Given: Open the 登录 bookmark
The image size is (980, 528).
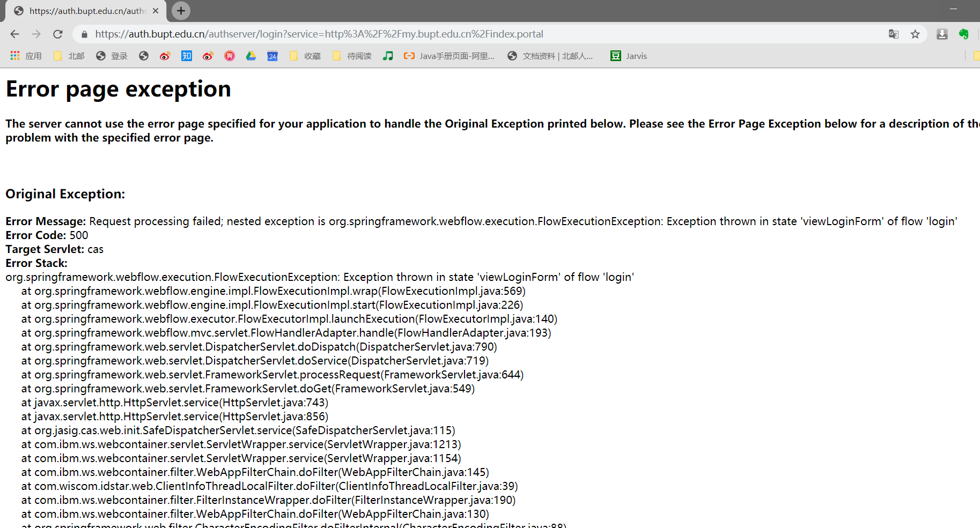Looking at the screenshot, I should pyautogui.click(x=112, y=56).
